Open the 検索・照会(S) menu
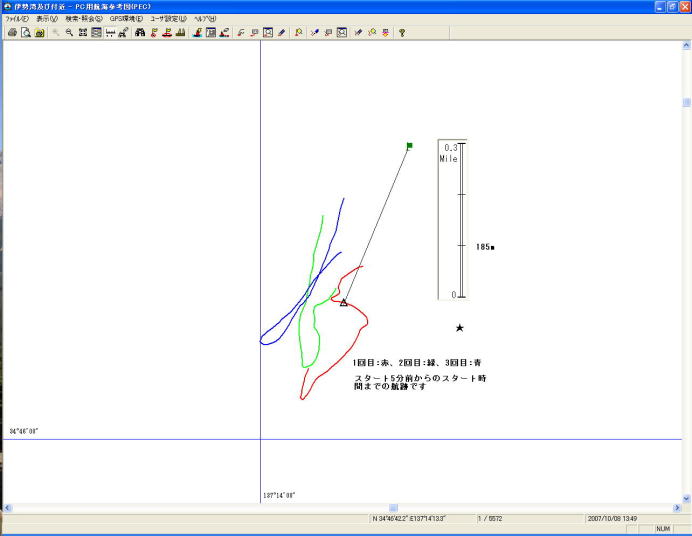Screen dimensions: 692x536 84,19
